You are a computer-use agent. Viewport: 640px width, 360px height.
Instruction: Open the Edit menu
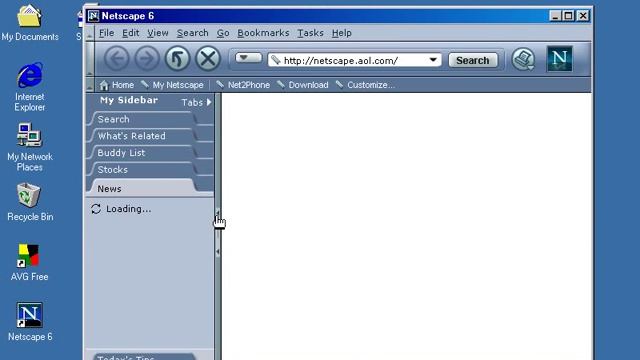[131, 33]
